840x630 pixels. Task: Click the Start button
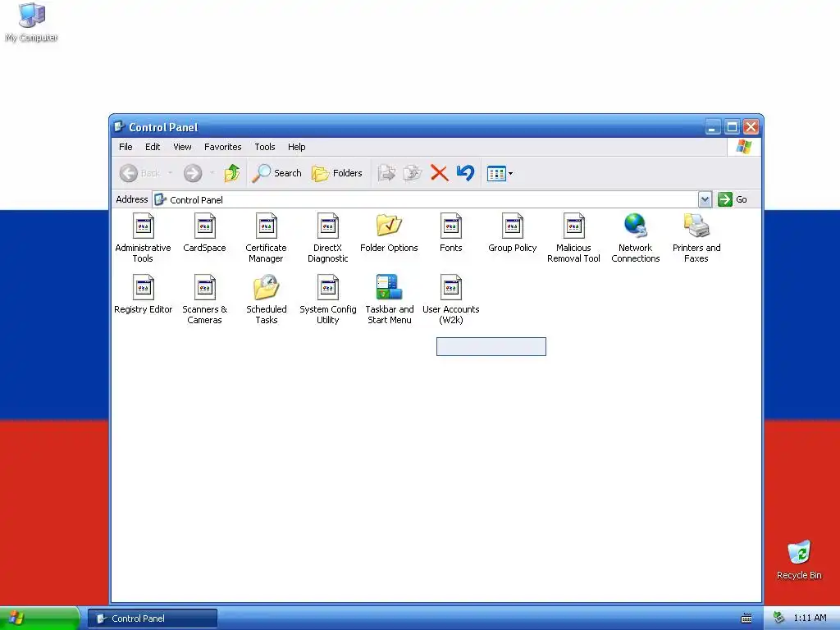click(x=39, y=619)
